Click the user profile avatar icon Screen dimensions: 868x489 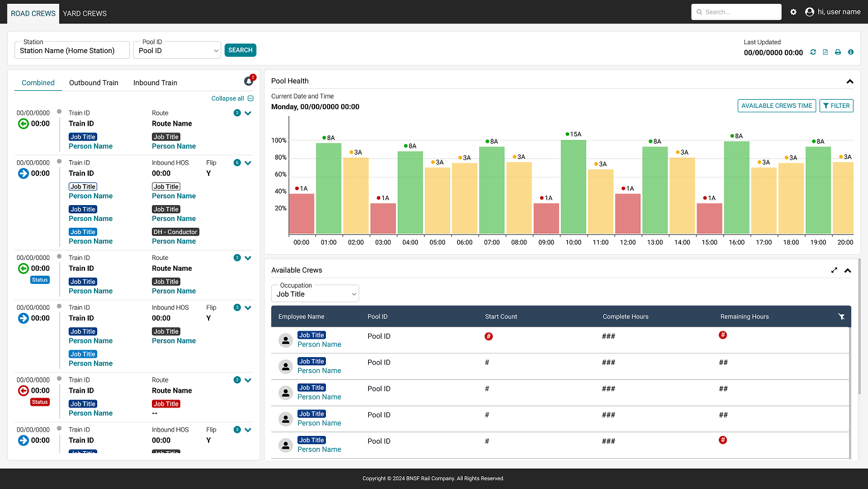tap(809, 12)
